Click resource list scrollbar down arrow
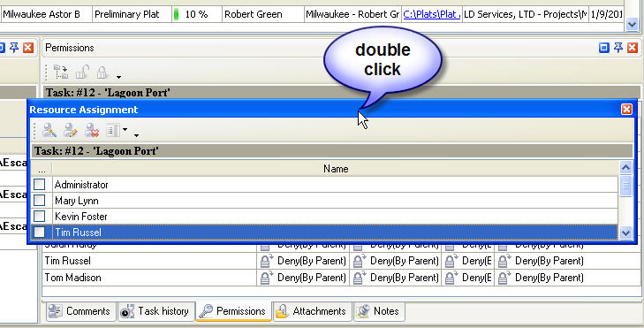 coord(625,233)
